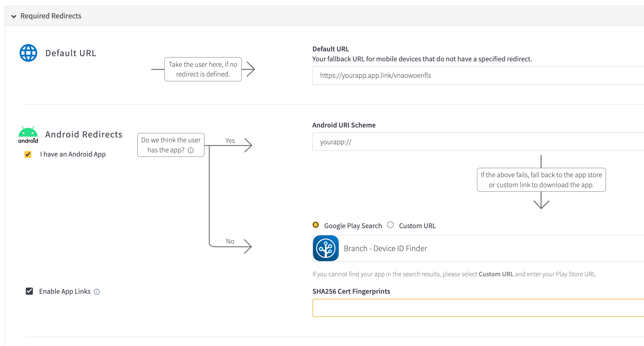Select the Google Play Search radio button
The image size is (644, 346).
click(x=316, y=225)
